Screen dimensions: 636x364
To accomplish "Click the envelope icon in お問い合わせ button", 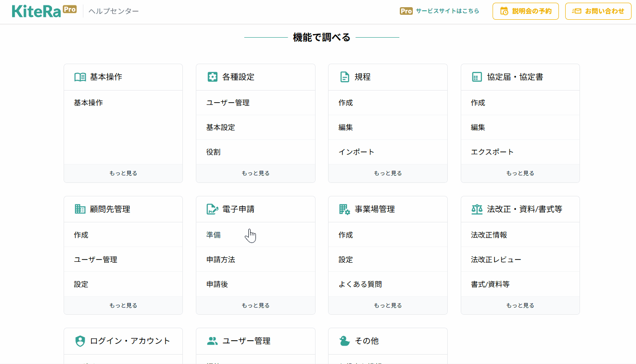I will (577, 11).
